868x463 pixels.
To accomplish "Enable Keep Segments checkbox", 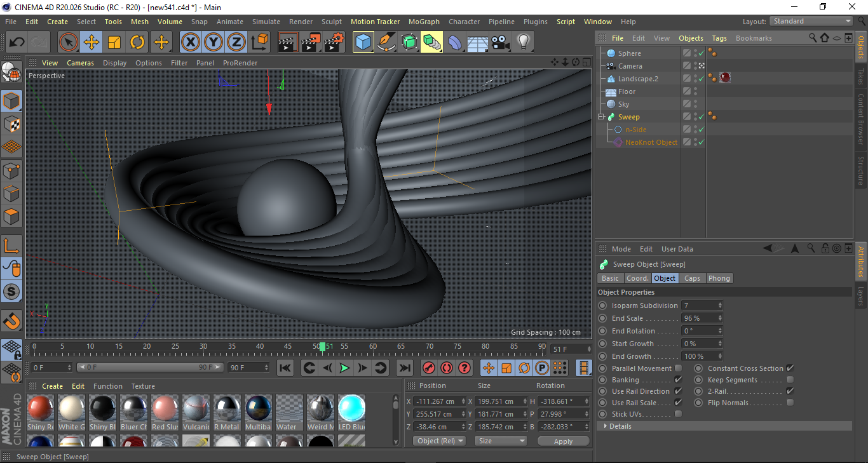I will [790, 380].
